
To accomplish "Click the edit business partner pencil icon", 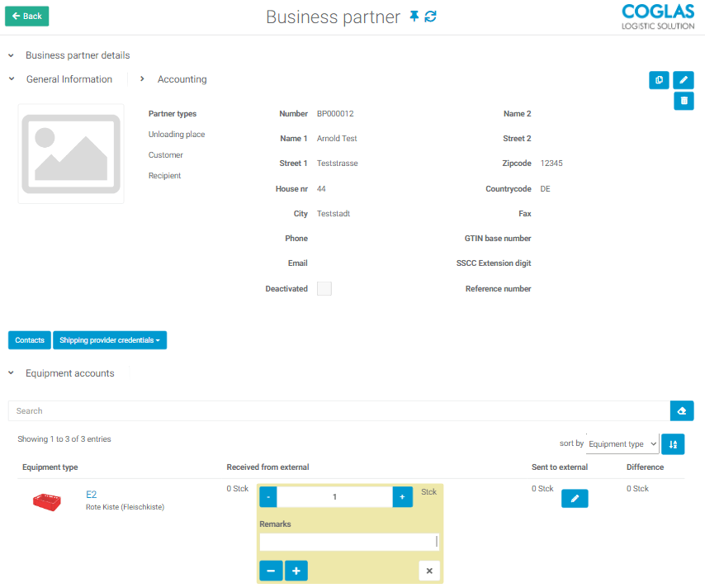I will [x=684, y=80].
